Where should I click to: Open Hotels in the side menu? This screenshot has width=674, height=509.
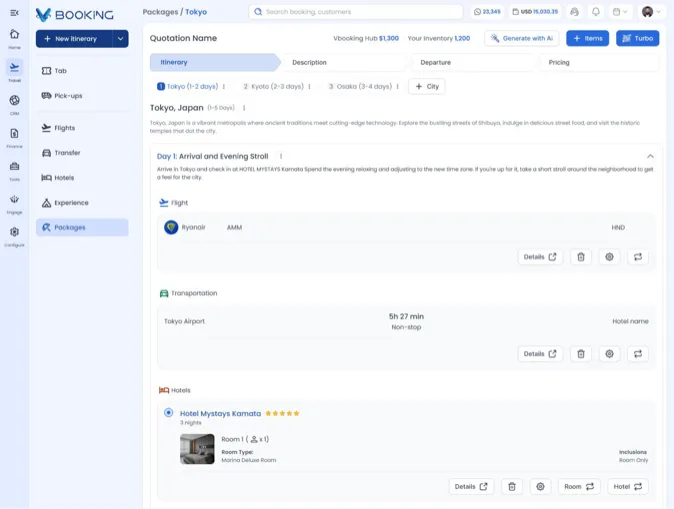82,178
